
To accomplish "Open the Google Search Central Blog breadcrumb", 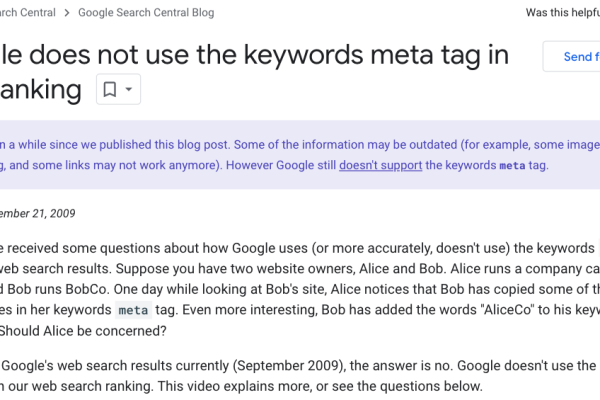I will (146, 13).
